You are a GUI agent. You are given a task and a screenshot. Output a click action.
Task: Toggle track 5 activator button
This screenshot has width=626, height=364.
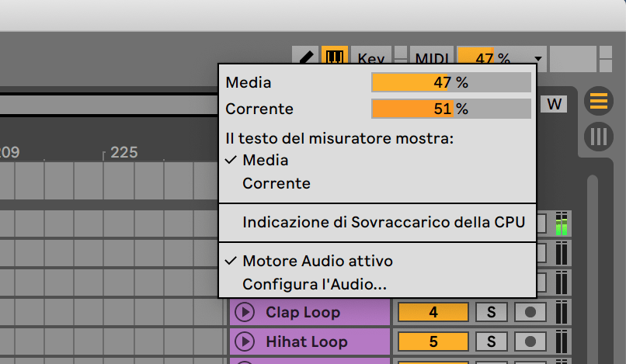pyautogui.click(x=433, y=341)
